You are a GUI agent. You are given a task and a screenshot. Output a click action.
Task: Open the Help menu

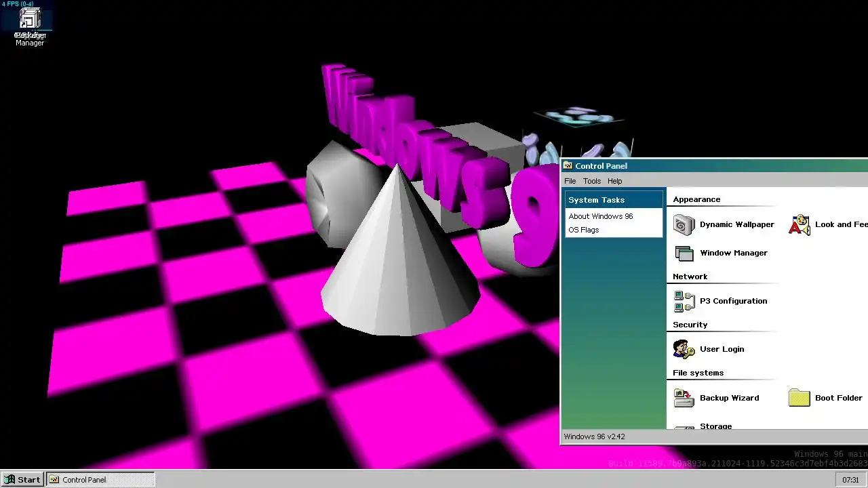614,181
